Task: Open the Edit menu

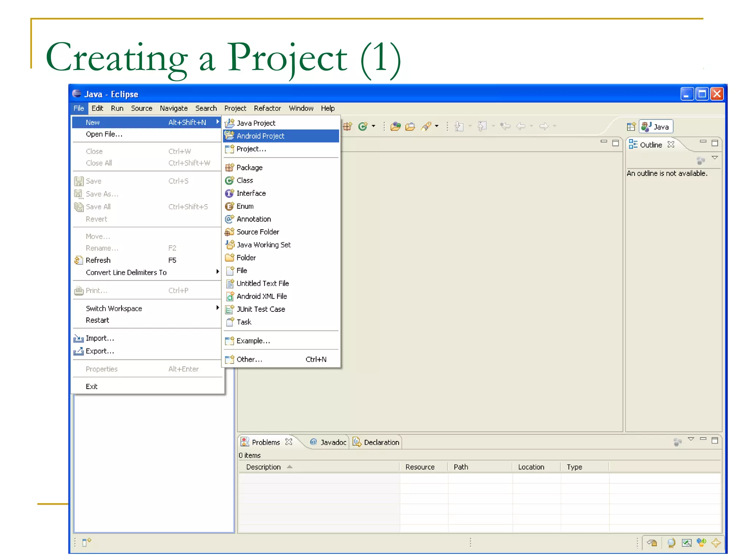Action: coord(97,108)
